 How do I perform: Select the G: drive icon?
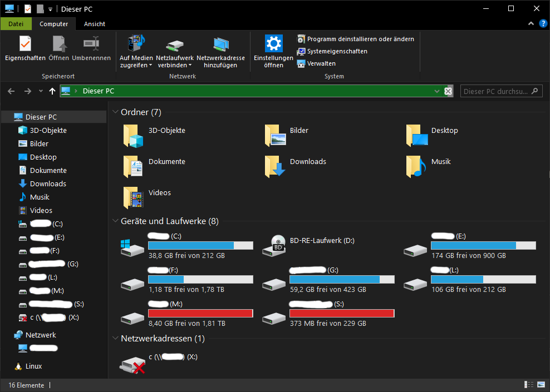pyautogui.click(x=274, y=285)
